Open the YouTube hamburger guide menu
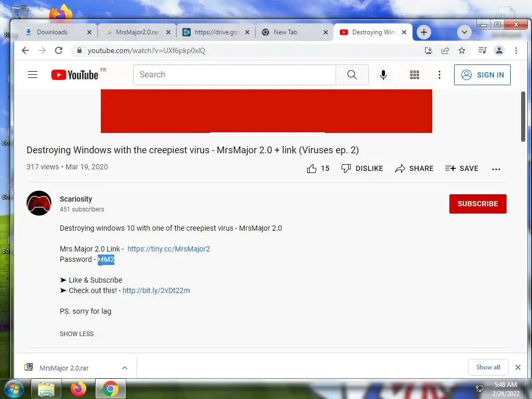 [x=33, y=75]
